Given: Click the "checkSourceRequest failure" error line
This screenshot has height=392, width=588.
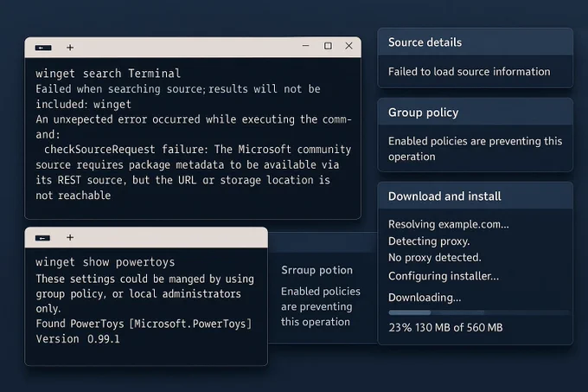Looking at the screenshot, I should coord(198,150).
